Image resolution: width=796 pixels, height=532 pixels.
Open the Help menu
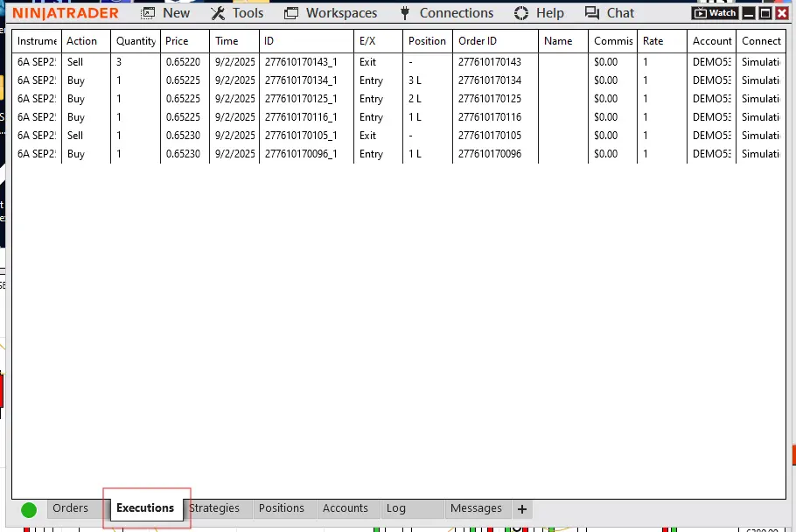(x=539, y=13)
